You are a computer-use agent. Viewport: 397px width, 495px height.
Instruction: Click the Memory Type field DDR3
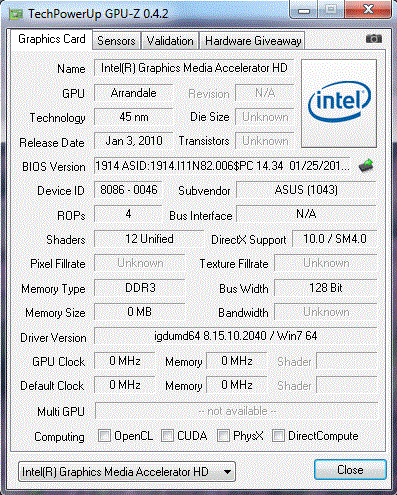point(140,288)
